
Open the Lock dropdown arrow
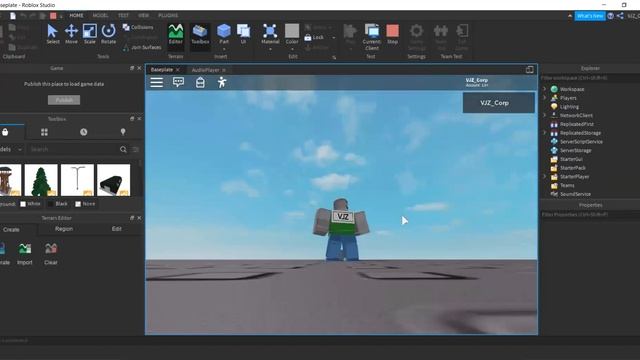333,38
